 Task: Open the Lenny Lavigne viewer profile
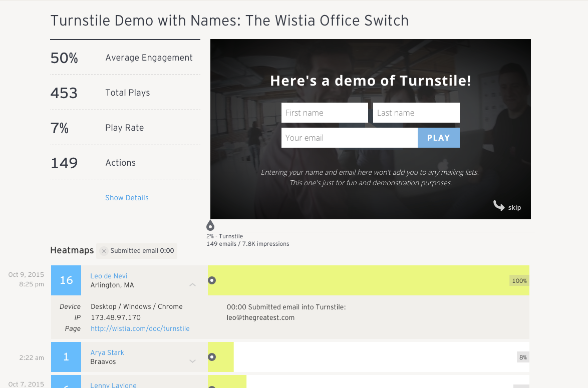pos(113,384)
